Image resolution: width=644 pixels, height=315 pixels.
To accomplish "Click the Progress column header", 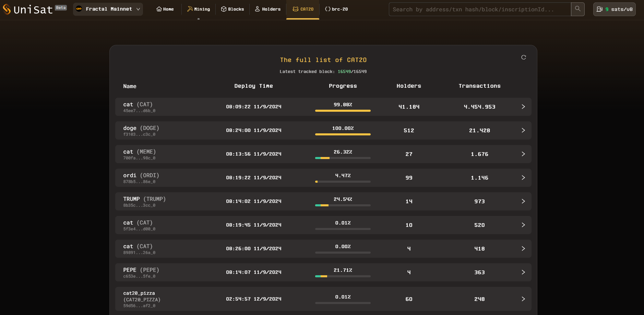I will pyautogui.click(x=343, y=86).
